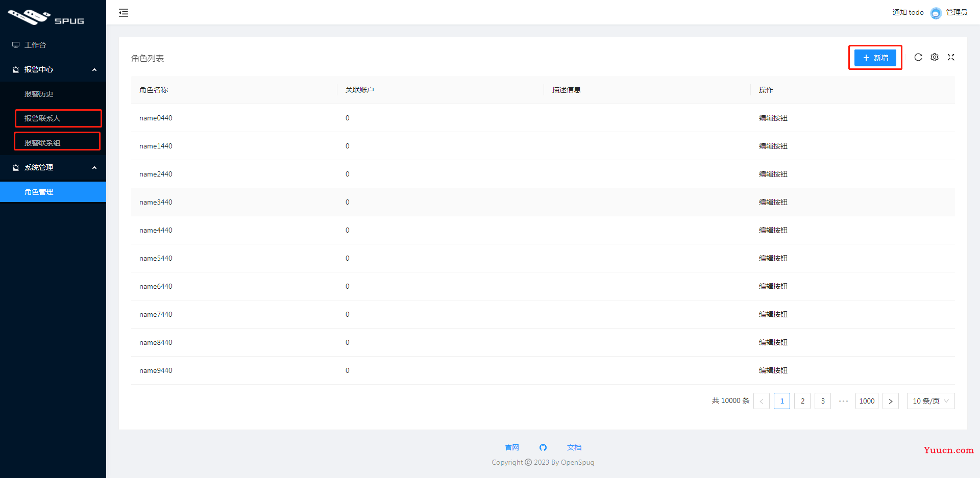Image resolution: width=980 pixels, height=478 pixels.
Task: Click 编辑按钮 for name0440 row
Action: pyautogui.click(x=773, y=118)
